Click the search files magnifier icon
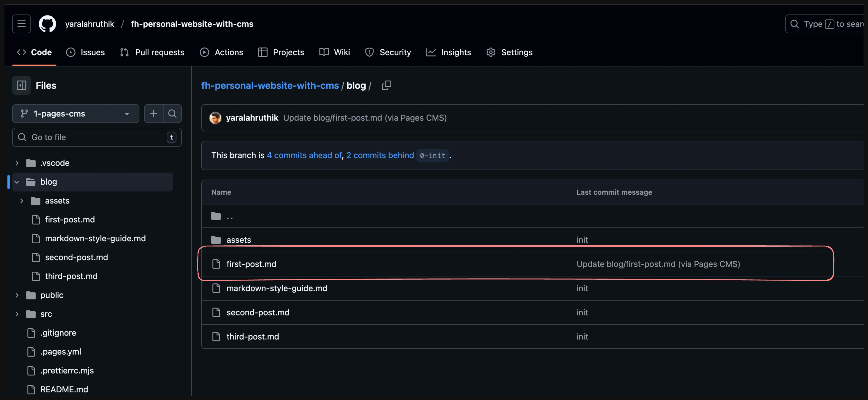The image size is (868, 400). 172,114
